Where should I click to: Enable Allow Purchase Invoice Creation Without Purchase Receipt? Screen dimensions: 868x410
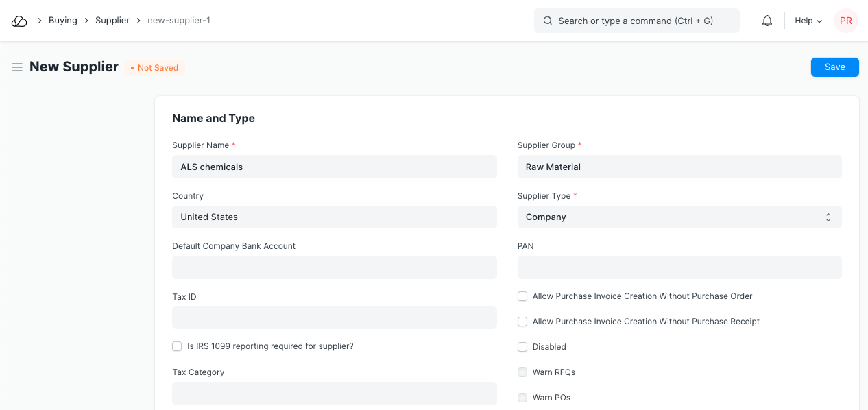tap(522, 322)
